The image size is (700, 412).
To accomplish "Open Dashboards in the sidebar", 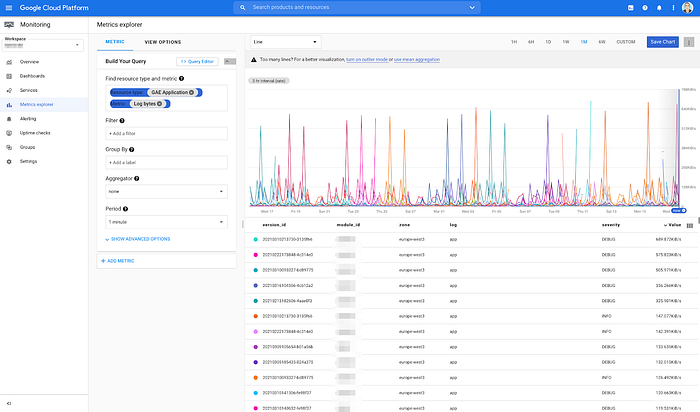I will pos(32,76).
